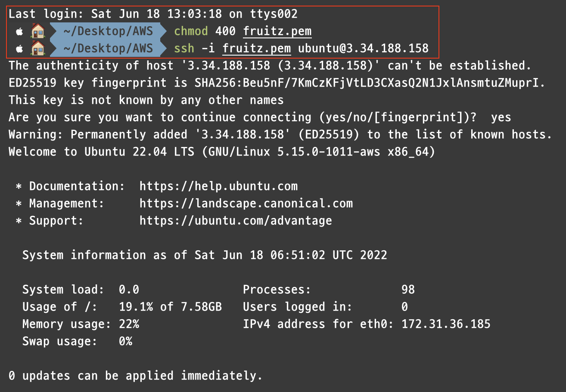Click the "Last login" line

[153, 14]
